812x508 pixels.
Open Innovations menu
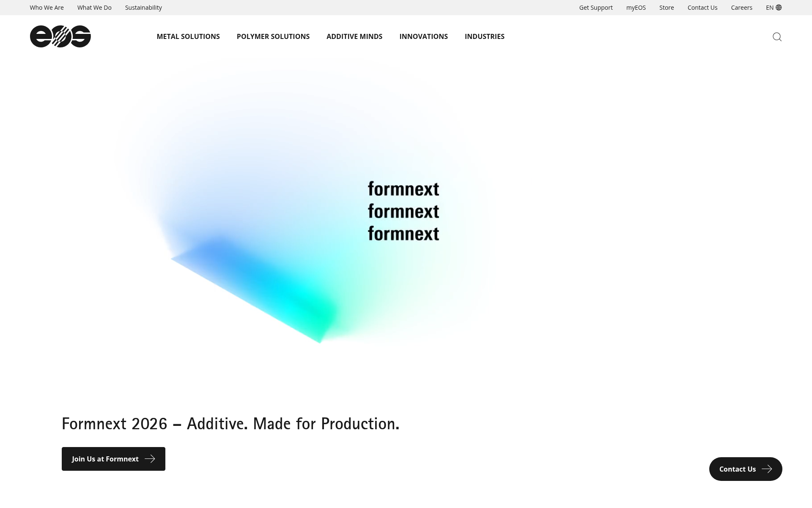click(x=423, y=36)
